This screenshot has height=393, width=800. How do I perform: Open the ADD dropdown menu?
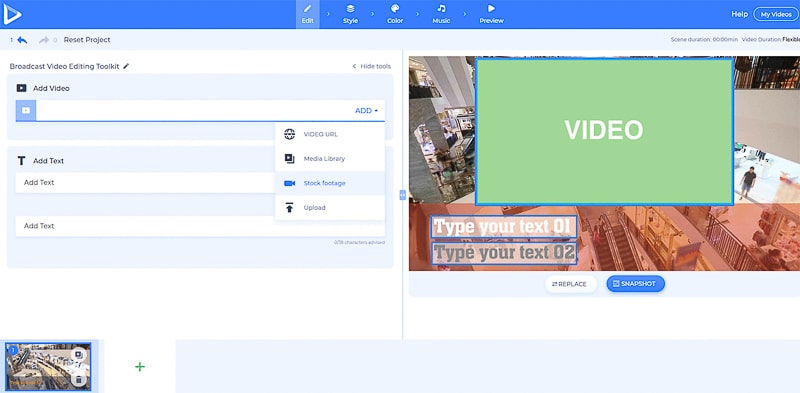366,110
